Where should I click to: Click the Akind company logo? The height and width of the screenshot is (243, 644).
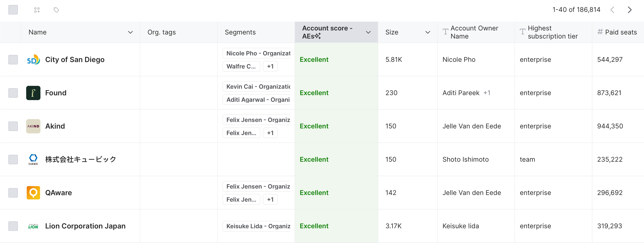click(x=33, y=126)
